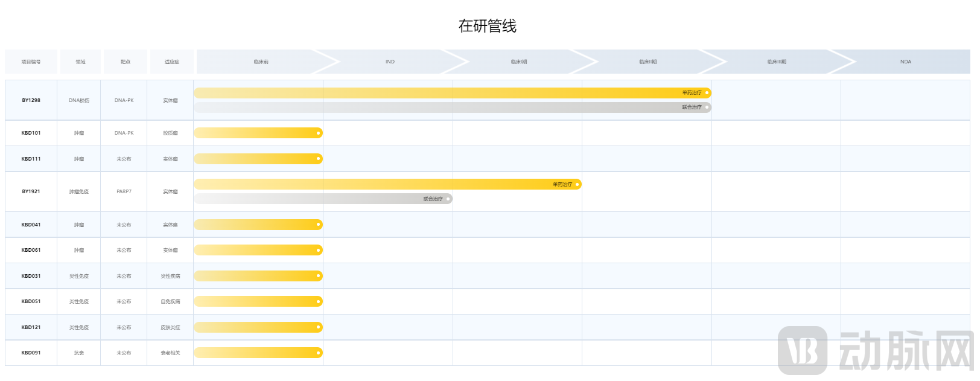
Task: Click the 皮肤炎症 indication cell
Action: click(x=170, y=327)
